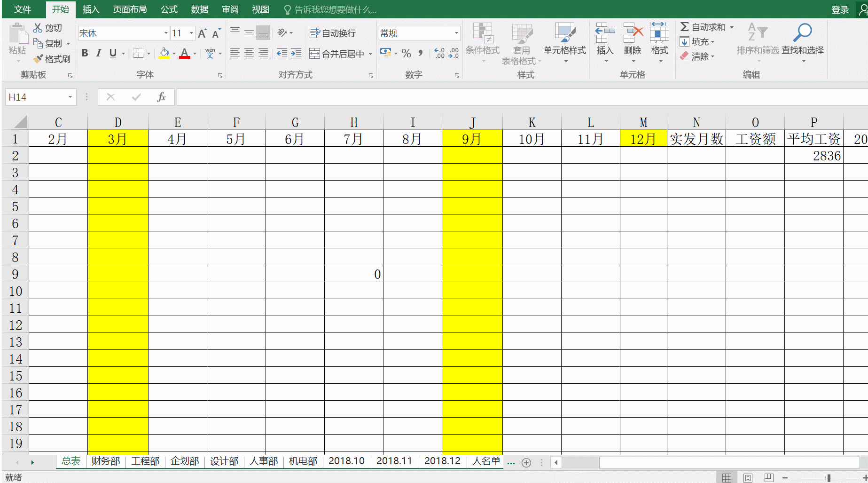
Task: Apply the red font color A
Action: point(185,53)
